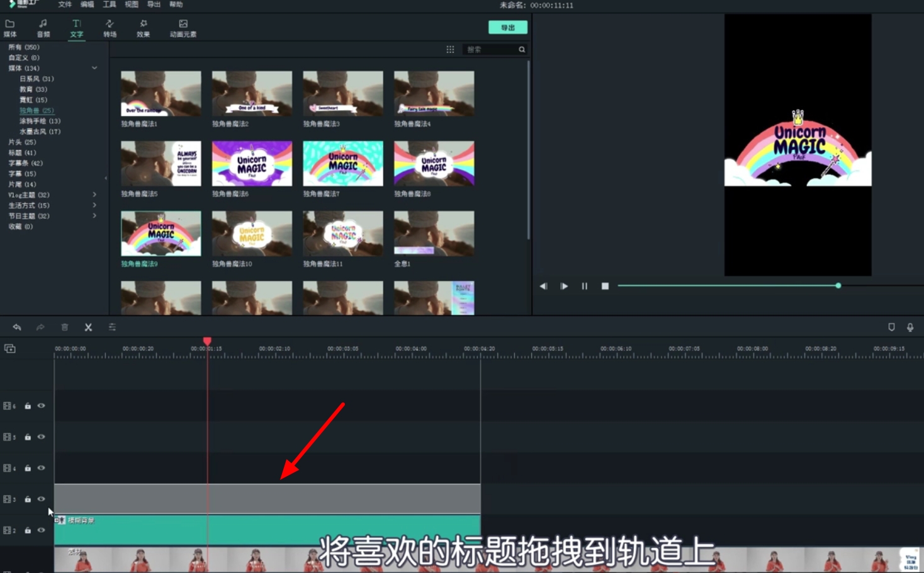Switch to the 文字 text tab
Image resolution: width=924 pixels, height=573 pixels.
point(76,28)
